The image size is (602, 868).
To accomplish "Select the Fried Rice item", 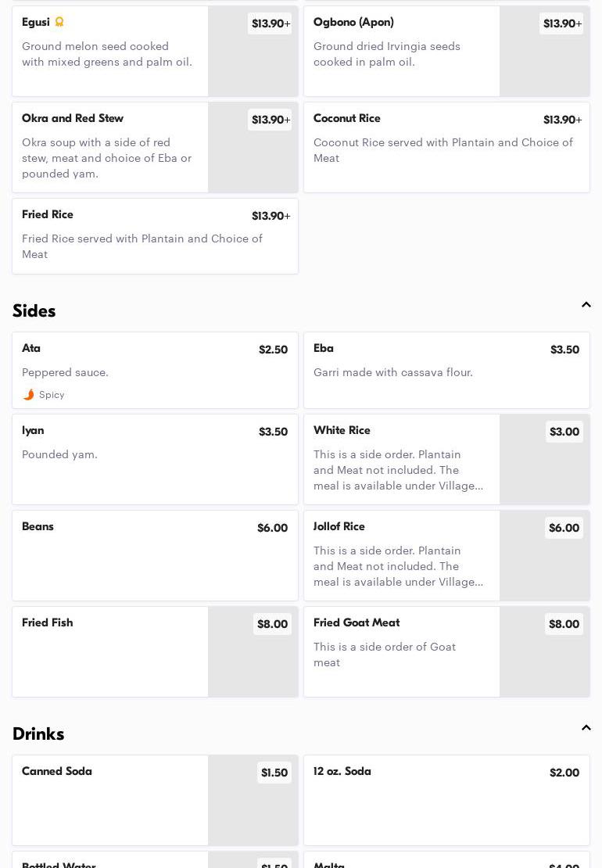I will 155,235.
